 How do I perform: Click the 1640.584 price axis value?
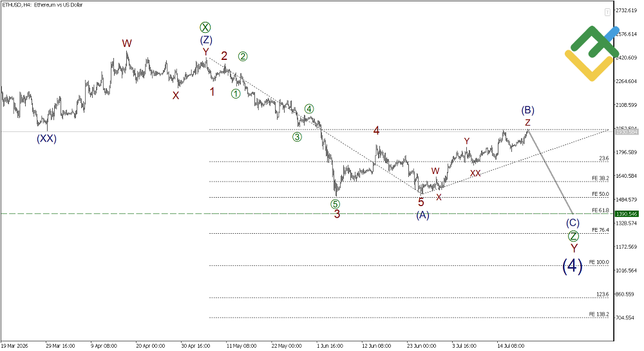[627, 176]
